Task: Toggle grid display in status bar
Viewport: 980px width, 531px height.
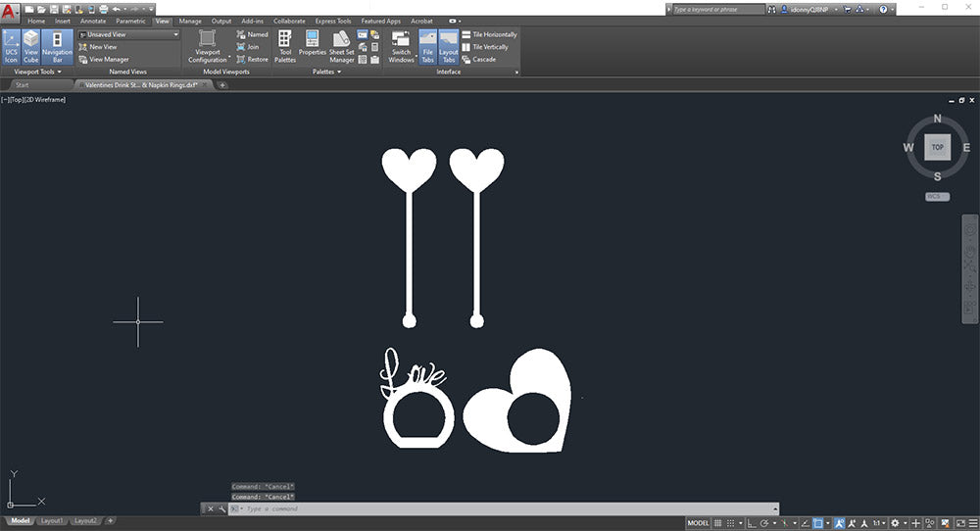Action: (x=718, y=523)
